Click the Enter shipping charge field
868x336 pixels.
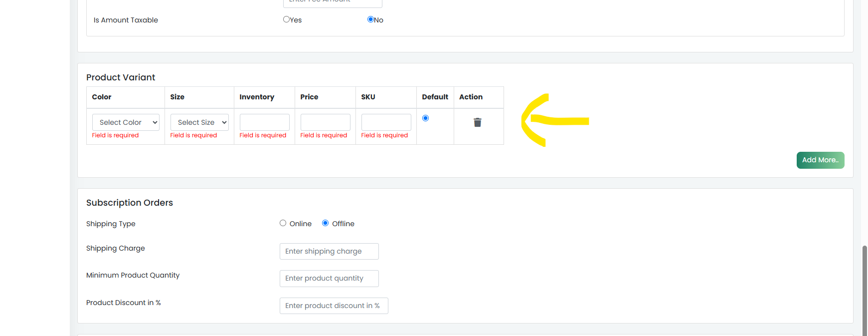tap(329, 251)
